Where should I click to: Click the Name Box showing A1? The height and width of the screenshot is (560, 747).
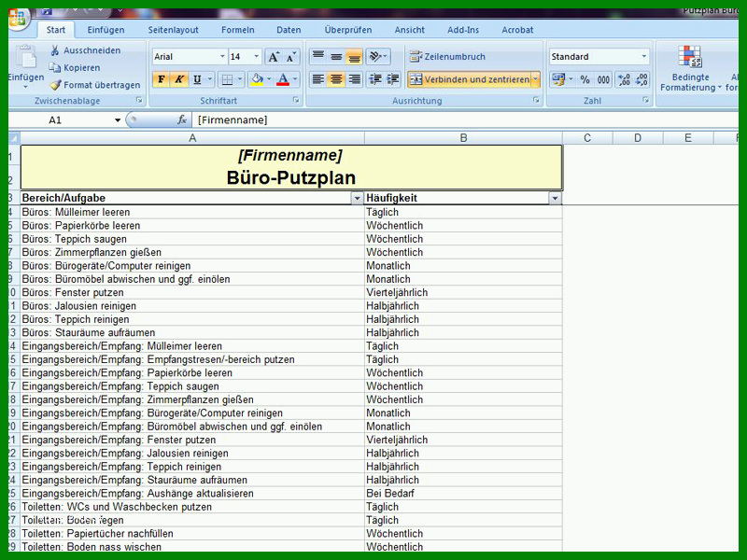tap(60, 120)
